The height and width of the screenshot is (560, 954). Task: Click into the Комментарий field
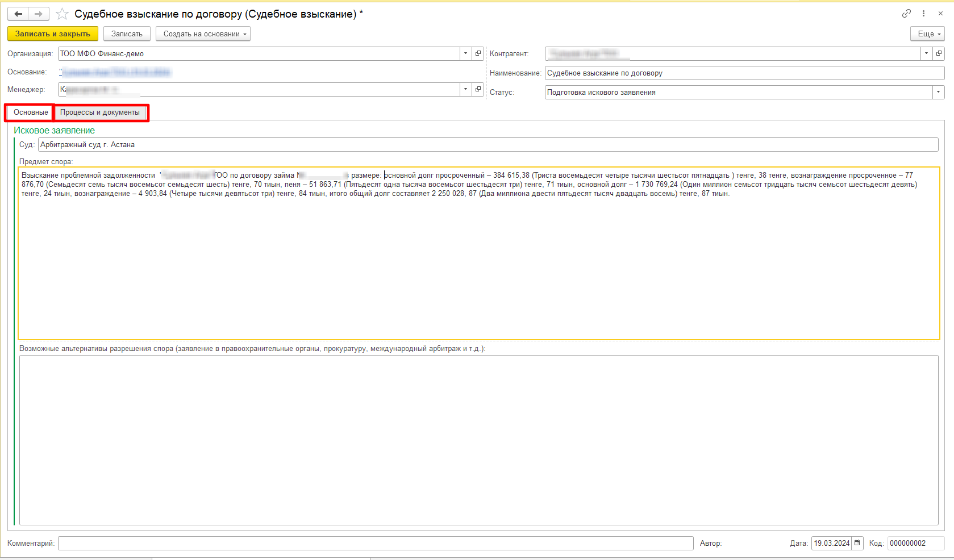click(376, 544)
